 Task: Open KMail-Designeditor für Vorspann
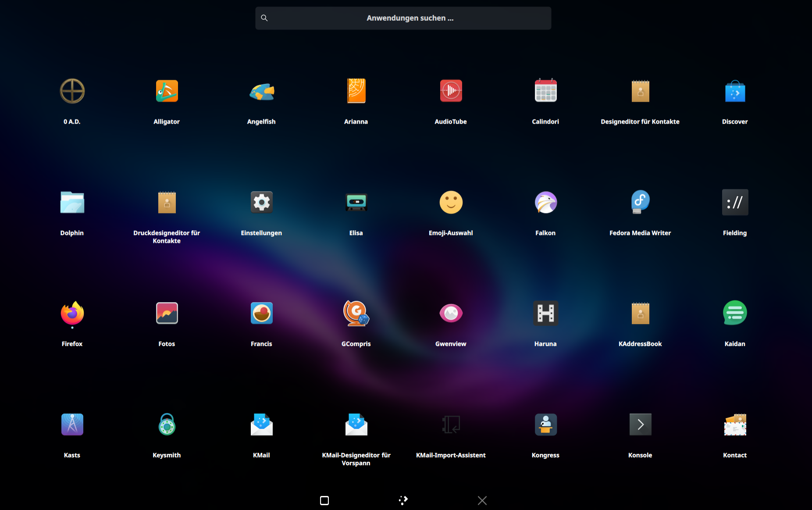[356, 424]
